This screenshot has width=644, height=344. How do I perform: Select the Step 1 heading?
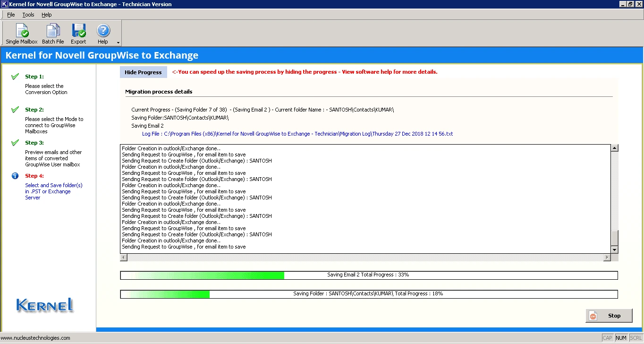click(34, 77)
